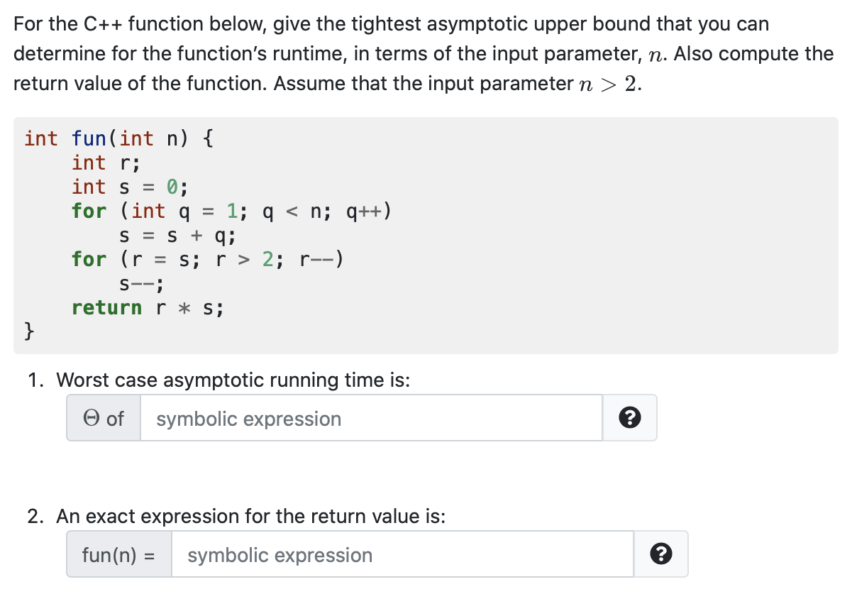
Task: Click the "n > 2" math expression
Action: pyautogui.click(x=609, y=84)
